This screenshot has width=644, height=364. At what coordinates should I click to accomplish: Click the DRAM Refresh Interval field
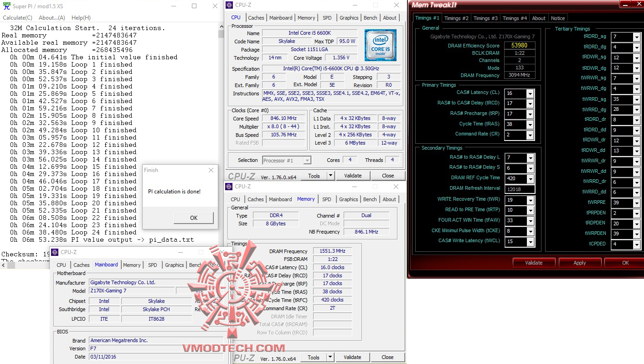coord(519,189)
